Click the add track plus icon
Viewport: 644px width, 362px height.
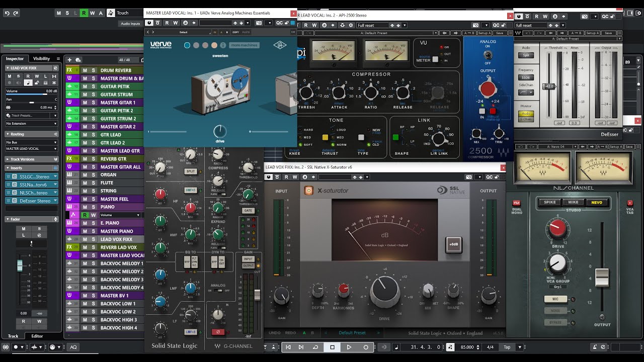click(x=69, y=60)
